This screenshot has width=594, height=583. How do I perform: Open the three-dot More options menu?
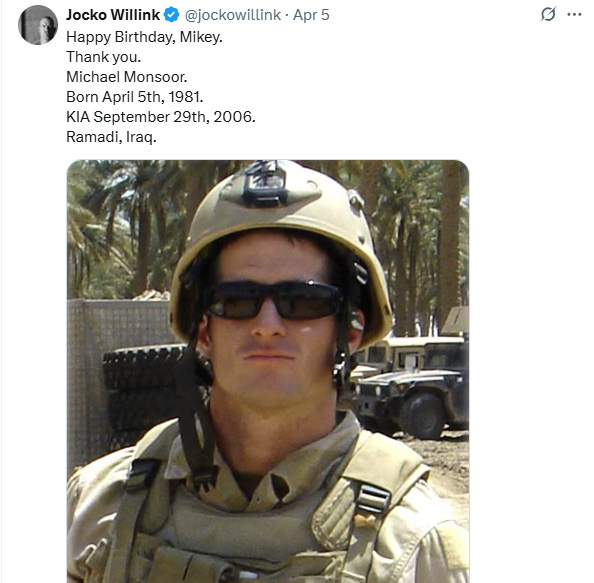(x=574, y=15)
